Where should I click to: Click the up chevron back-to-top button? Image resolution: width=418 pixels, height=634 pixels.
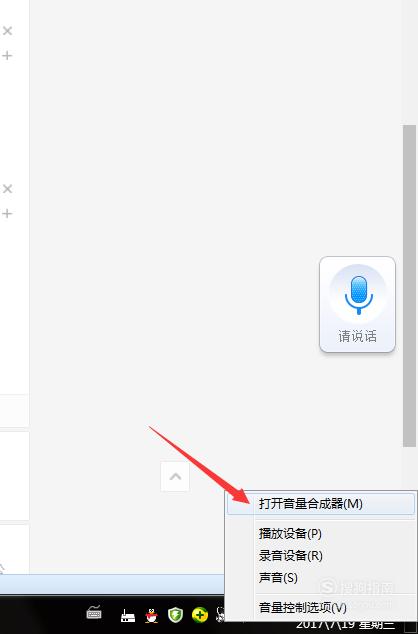[175, 476]
